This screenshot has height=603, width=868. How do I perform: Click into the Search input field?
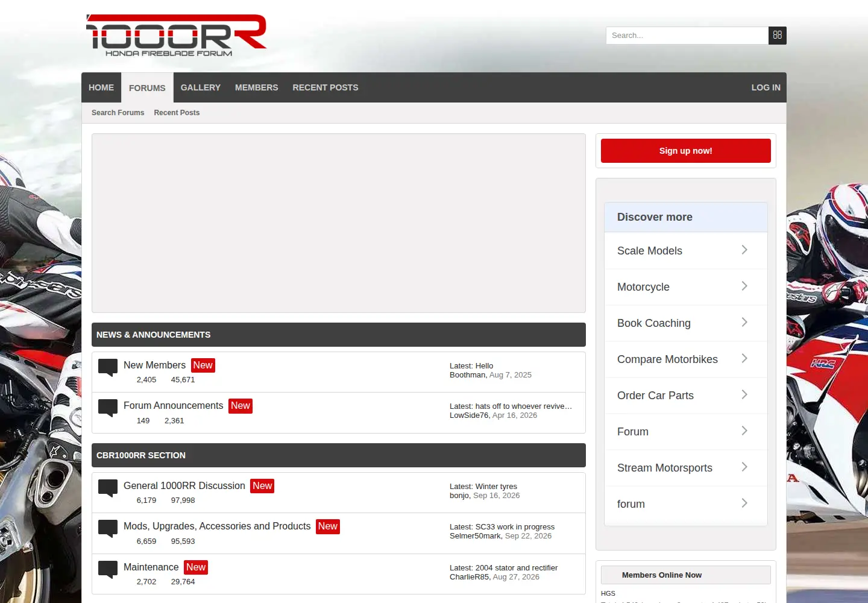click(687, 36)
